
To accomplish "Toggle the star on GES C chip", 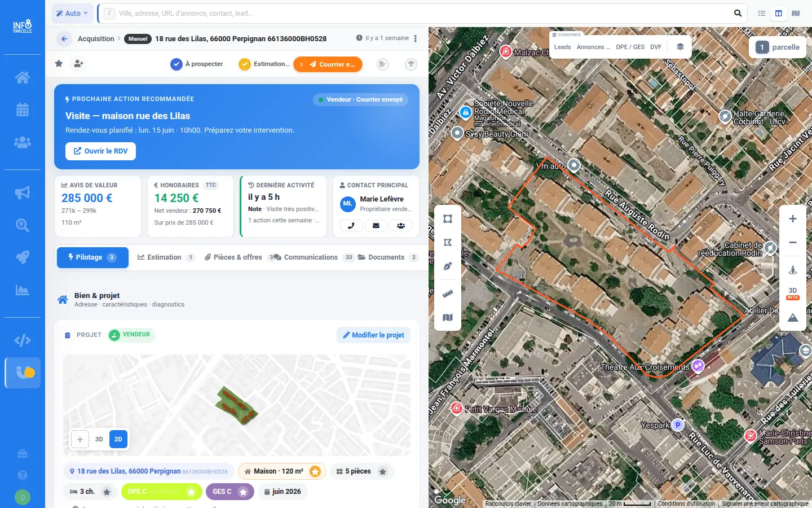I will click(x=243, y=492).
